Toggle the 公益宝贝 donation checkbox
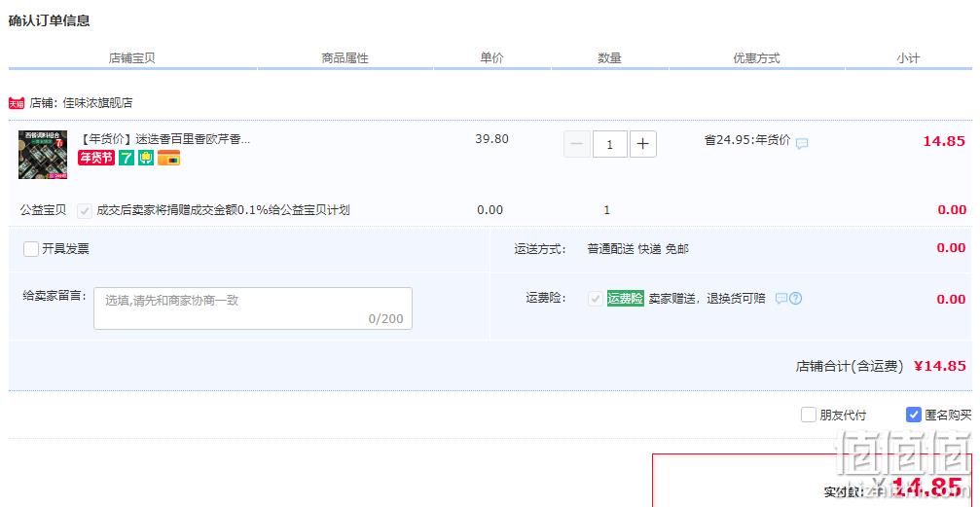This screenshot has height=507, width=980. (85, 210)
